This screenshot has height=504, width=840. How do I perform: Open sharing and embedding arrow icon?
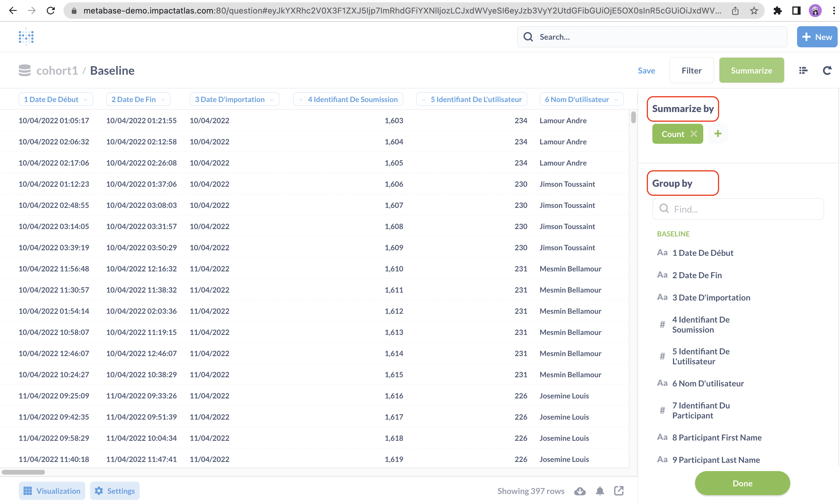(x=619, y=491)
